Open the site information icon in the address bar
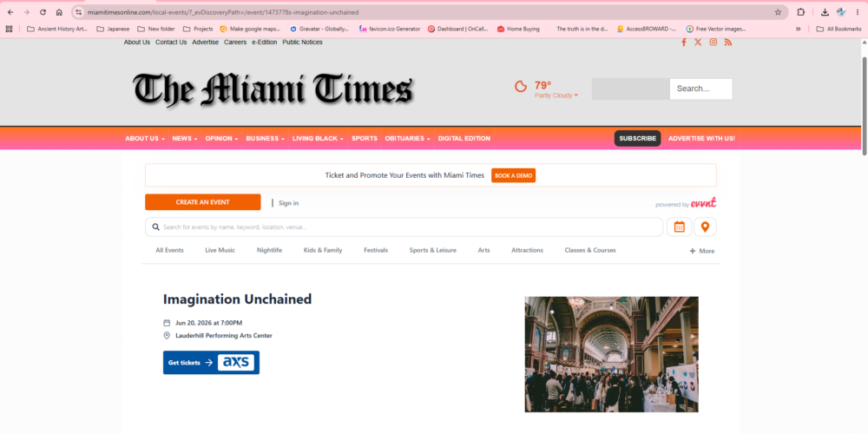Viewport: 868px width, 434px height. point(79,12)
